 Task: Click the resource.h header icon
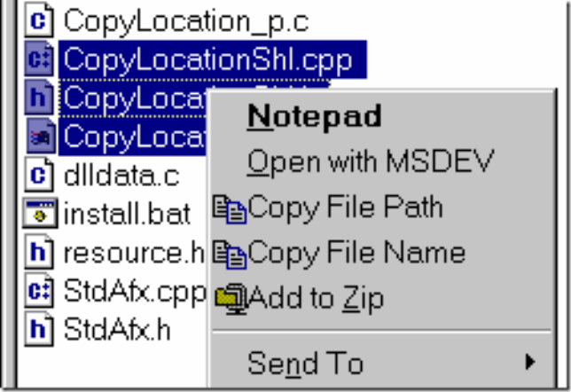(39, 252)
